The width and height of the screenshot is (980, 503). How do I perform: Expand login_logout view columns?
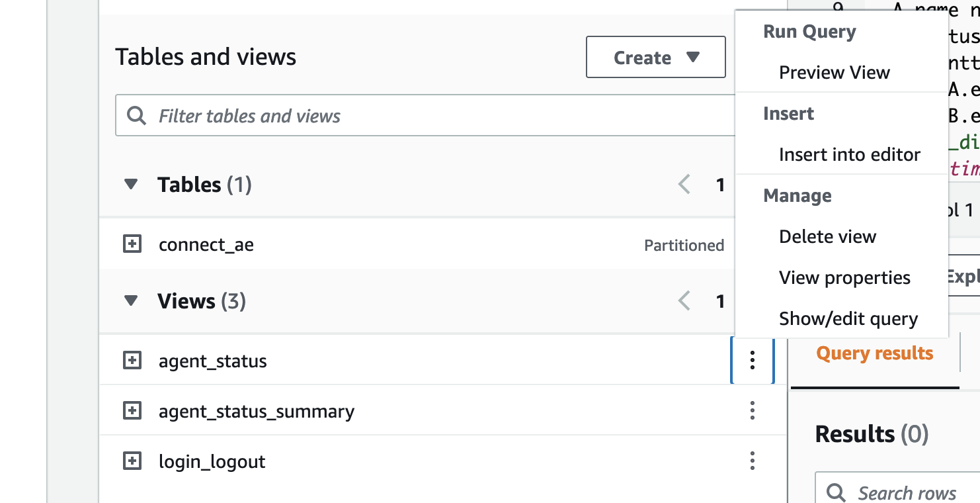pyautogui.click(x=133, y=461)
